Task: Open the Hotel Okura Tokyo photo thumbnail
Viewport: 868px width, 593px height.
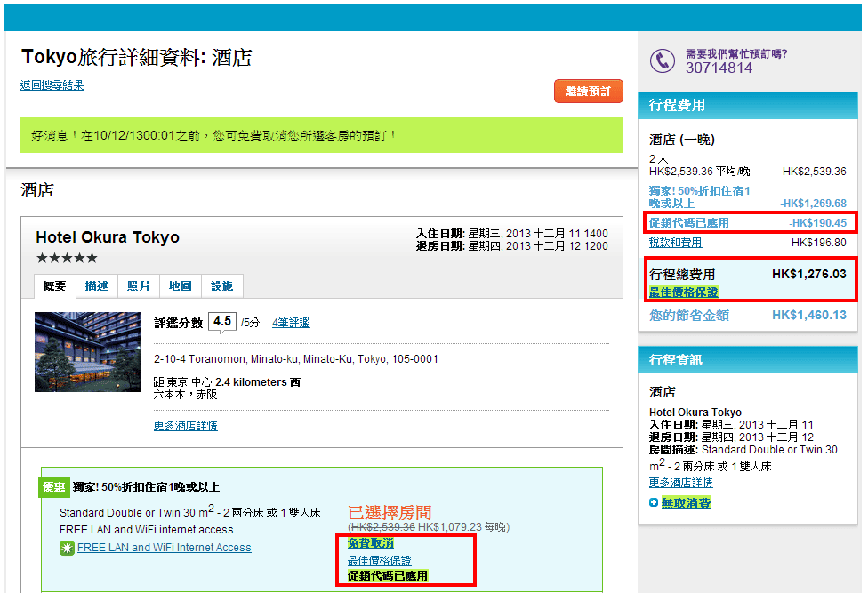Action: click(87, 352)
